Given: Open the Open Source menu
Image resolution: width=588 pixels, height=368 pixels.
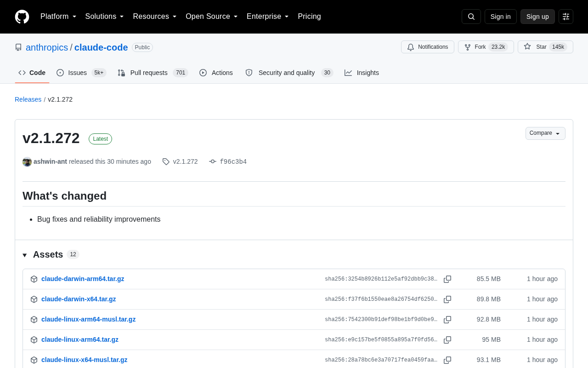Looking at the screenshot, I should click(212, 17).
